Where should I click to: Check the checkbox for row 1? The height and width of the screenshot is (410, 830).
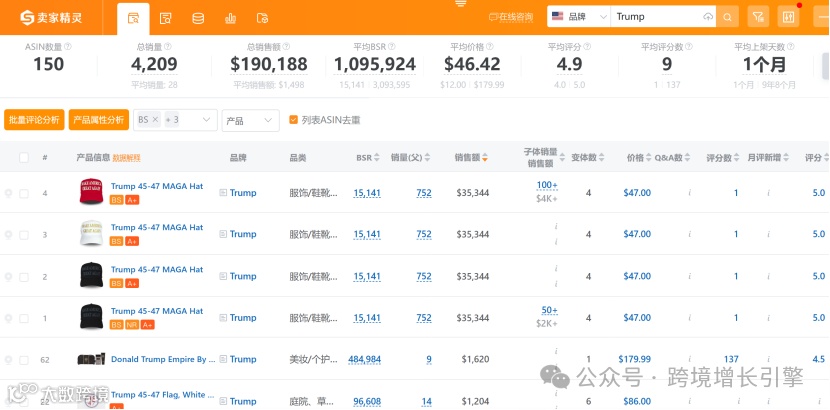tap(24, 318)
